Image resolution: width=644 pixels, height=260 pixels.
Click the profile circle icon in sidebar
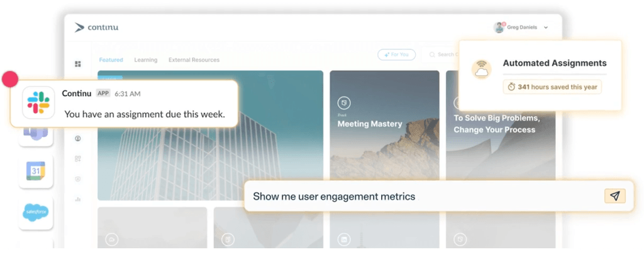tap(78, 138)
